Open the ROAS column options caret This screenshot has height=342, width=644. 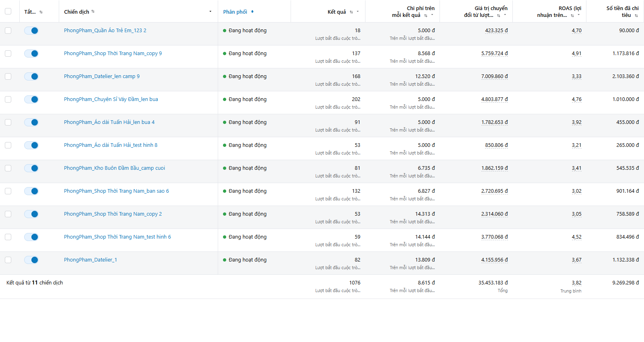click(x=579, y=15)
